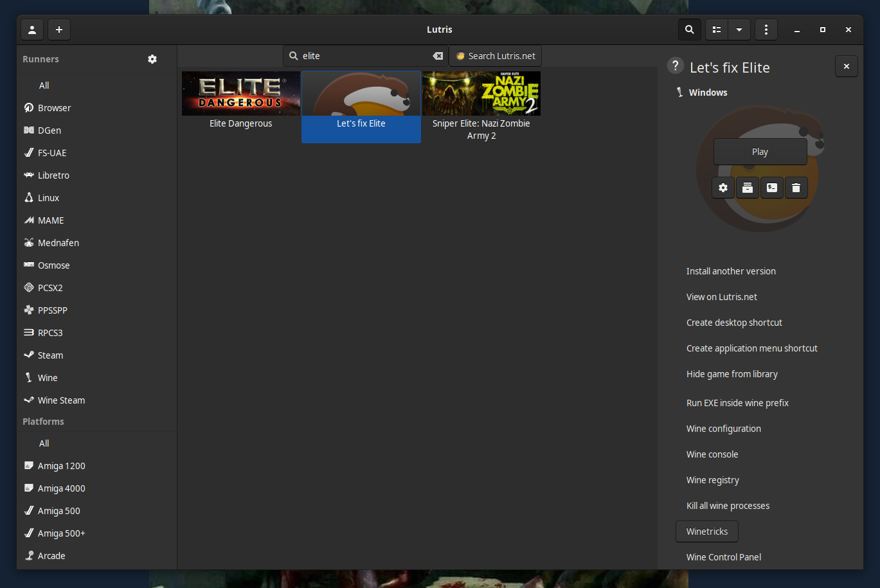
Task: Minimize the Lutris window
Action: (797, 30)
